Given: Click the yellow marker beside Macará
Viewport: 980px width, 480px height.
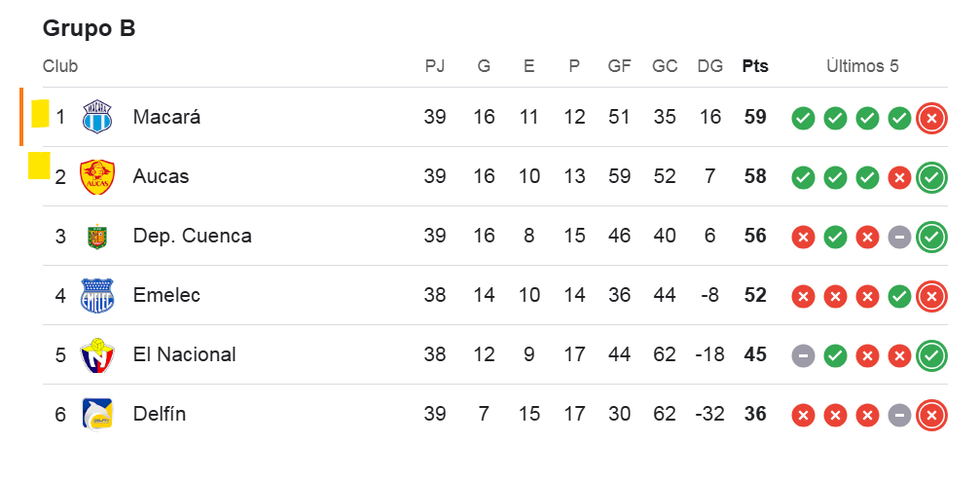Looking at the screenshot, I should 40,114.
